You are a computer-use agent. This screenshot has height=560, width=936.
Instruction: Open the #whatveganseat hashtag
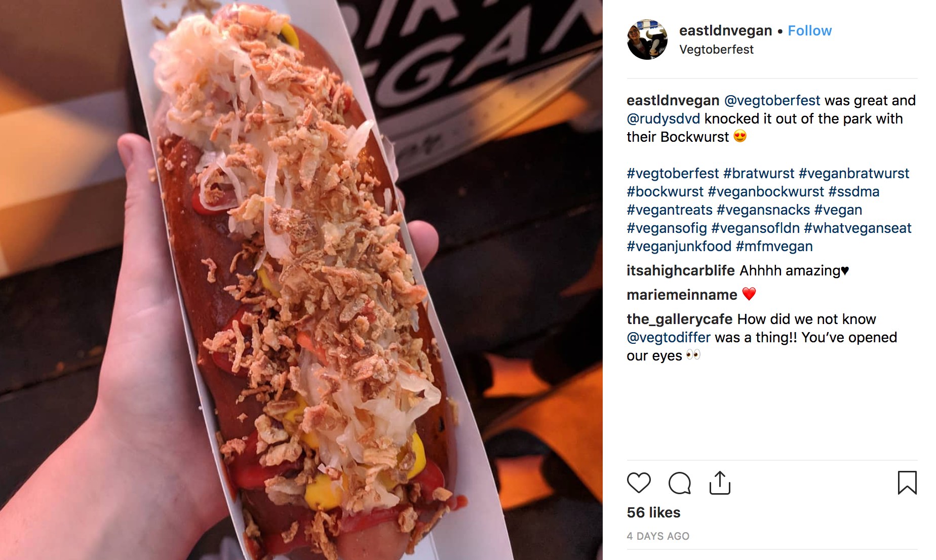pos(857,228)
